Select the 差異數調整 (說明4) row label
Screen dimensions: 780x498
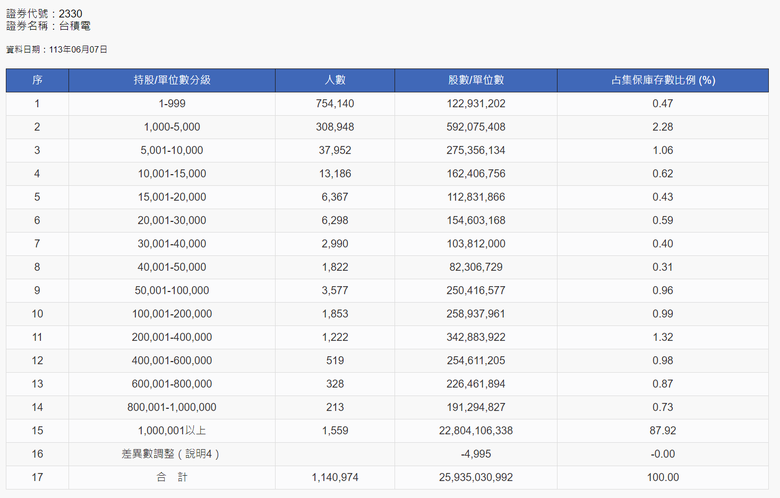click(172, 454)
